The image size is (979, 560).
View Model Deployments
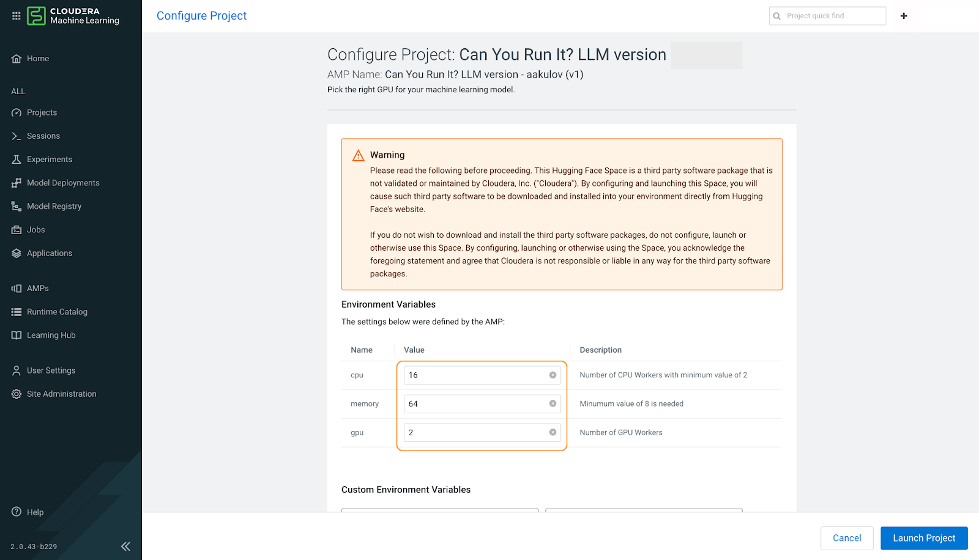pos(63,182)
